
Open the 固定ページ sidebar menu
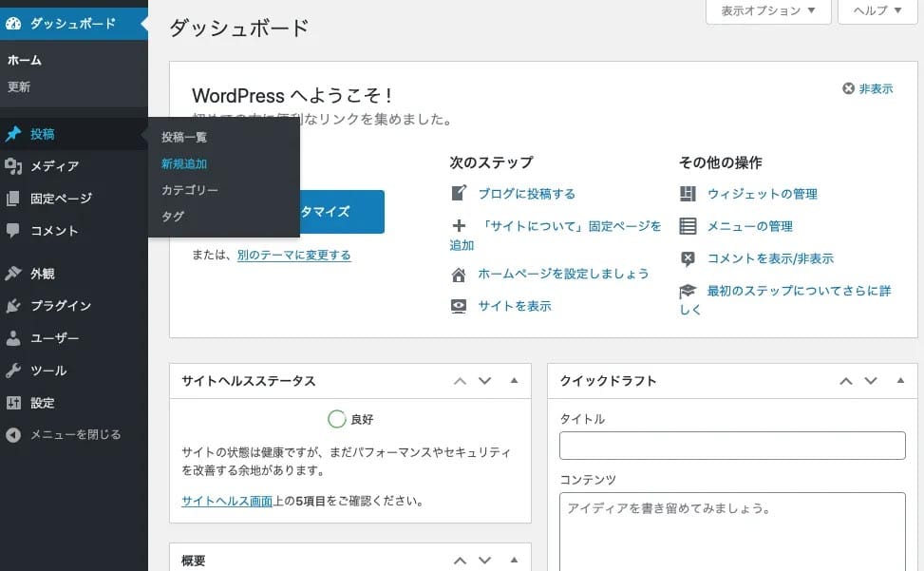pyautogui.click(x=74, y=199)
